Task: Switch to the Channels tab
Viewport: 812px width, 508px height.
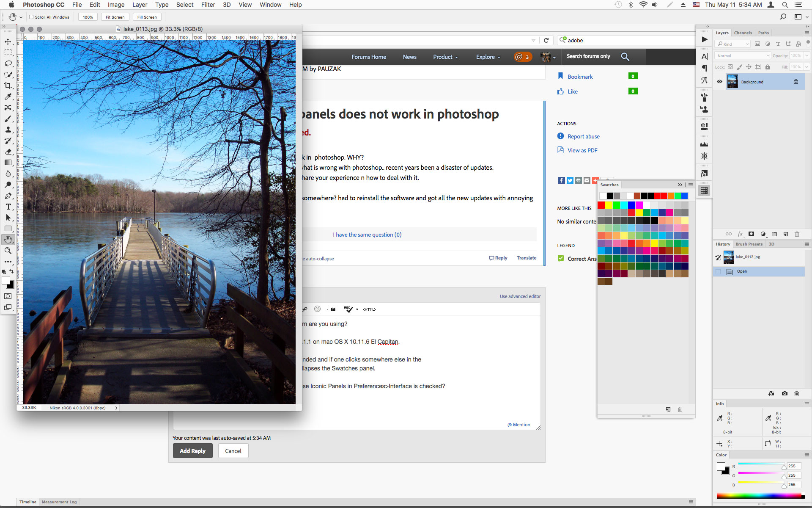Action: tap(743, 33)
